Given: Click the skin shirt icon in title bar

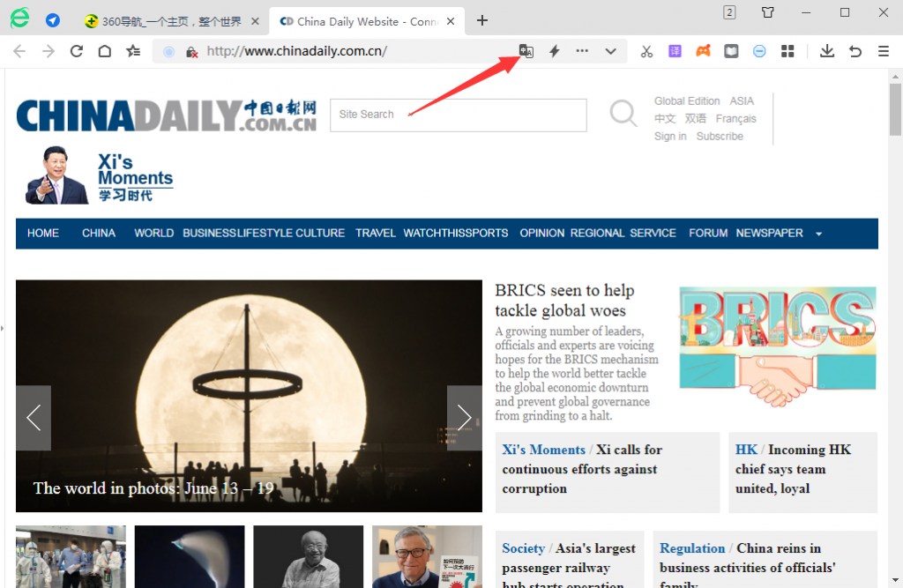Looking at the screenshot, I should (x=768, y=12).
